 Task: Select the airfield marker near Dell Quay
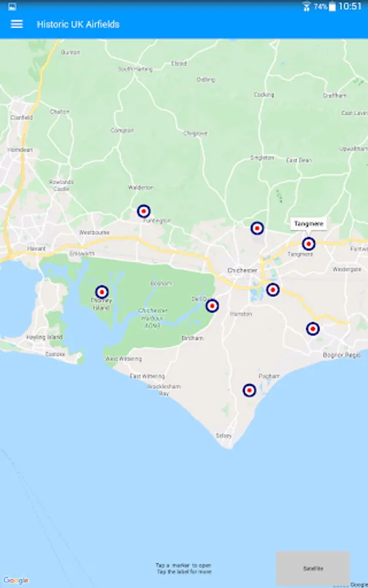pyautogui.click(x=212, y=306)
